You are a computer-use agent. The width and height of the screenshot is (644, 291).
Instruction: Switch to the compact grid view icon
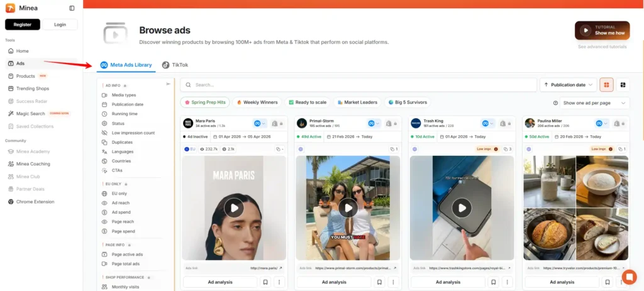pyautogui.click(x=623, y=85)
